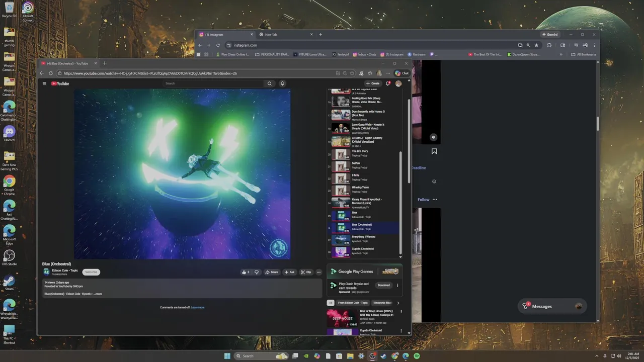Open Learn more link about comments
The width and height of the screenshot is (644, 362).
[x=198, y=307]
